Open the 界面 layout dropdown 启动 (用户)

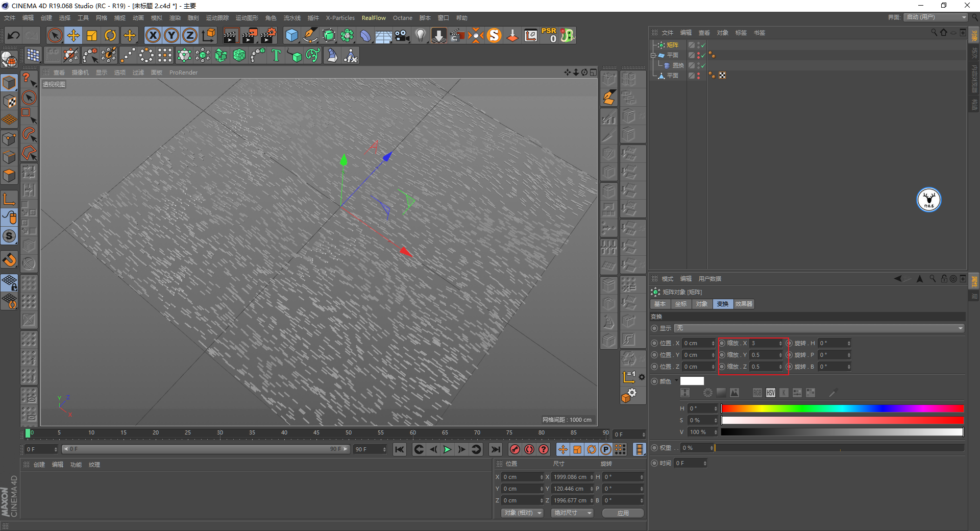click(x=936, y=17)
